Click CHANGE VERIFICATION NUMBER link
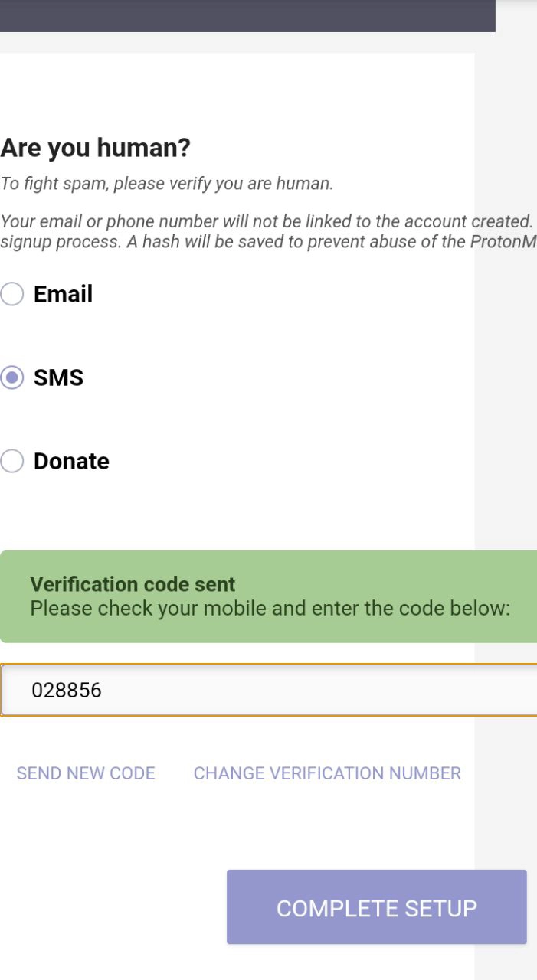This screenshot has height=980, width=537. [x=327, y=773]
